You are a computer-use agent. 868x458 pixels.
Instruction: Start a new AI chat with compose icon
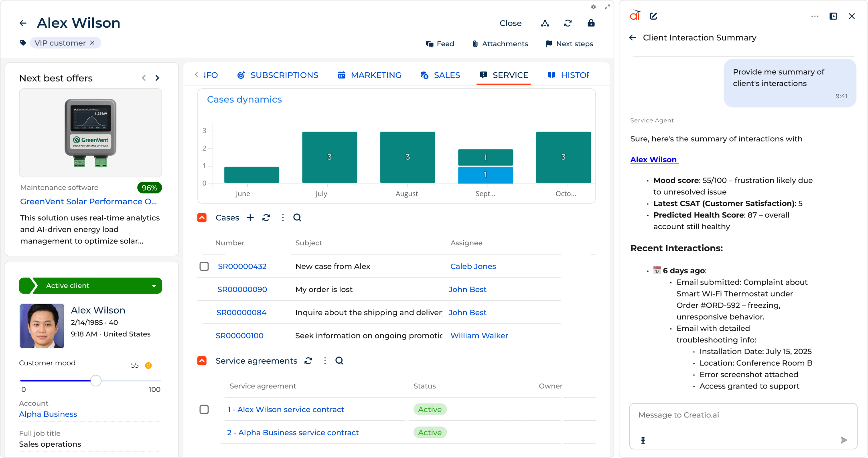654,16
